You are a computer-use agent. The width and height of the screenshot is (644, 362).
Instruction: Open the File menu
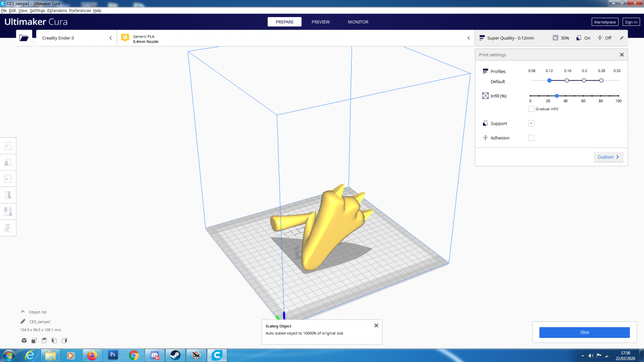click(4, 11)
